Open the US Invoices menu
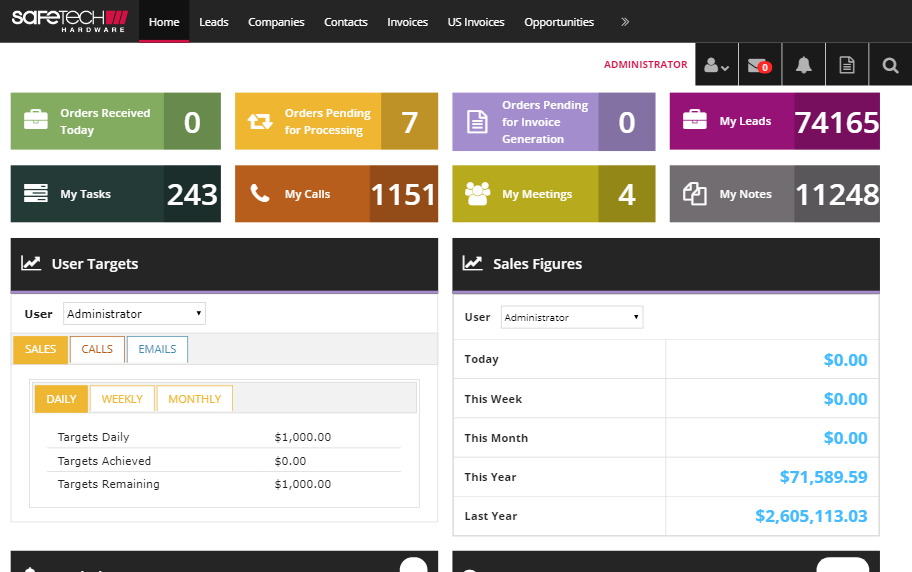This screenshot has width=912, height=572. point(476,22)
